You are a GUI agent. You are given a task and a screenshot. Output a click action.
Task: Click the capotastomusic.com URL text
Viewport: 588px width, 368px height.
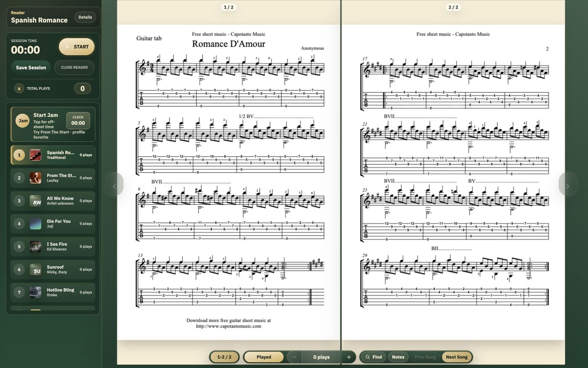click(229, 326)
